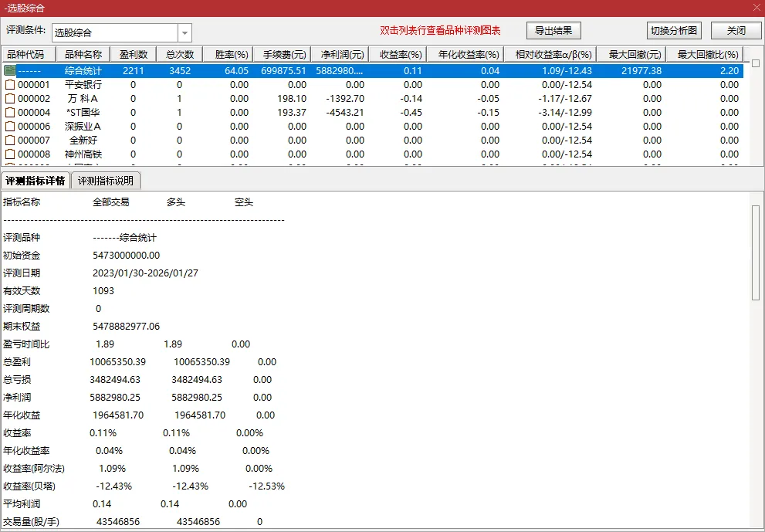Click the 收益率(阿尔法) label
Image resolution: width=765 pixels, height=532 pixels.
(34, 469)
